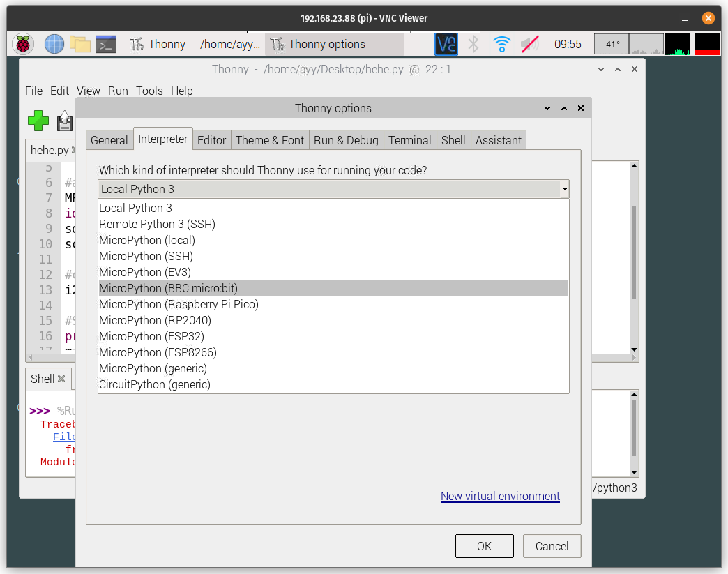Click line number 13 in editor gutter
Image resolution: width=728 pixels, height=574 pixels.
(45, 289)
